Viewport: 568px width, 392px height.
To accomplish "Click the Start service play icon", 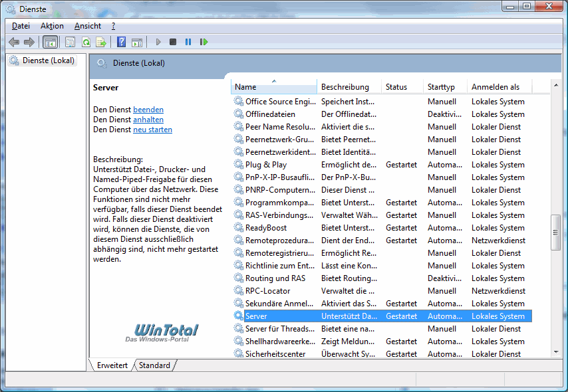I will [x=158, y=42].
